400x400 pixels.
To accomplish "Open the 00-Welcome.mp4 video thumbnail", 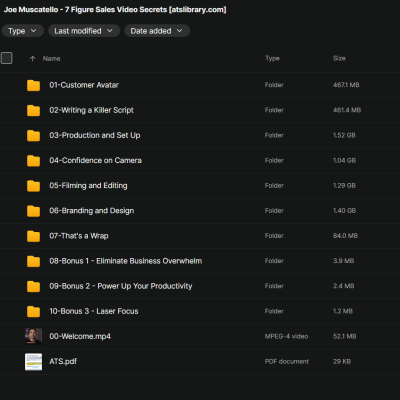I will 33,336.
